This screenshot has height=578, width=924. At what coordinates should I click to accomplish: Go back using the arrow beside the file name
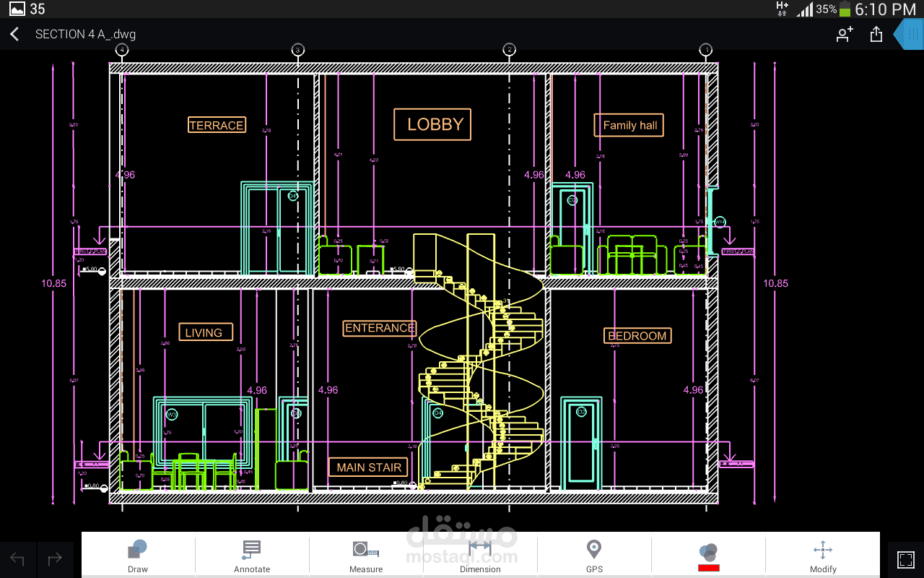(14, 34)
